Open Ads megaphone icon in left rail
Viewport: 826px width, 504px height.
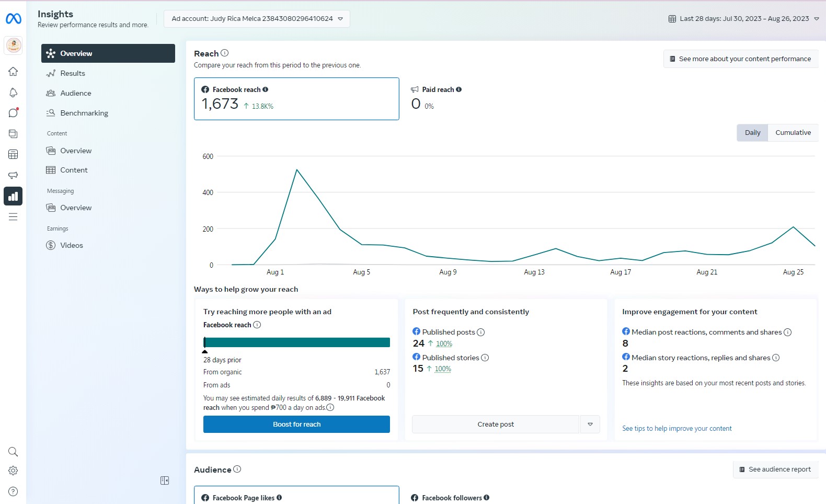[x=13, y=175]
